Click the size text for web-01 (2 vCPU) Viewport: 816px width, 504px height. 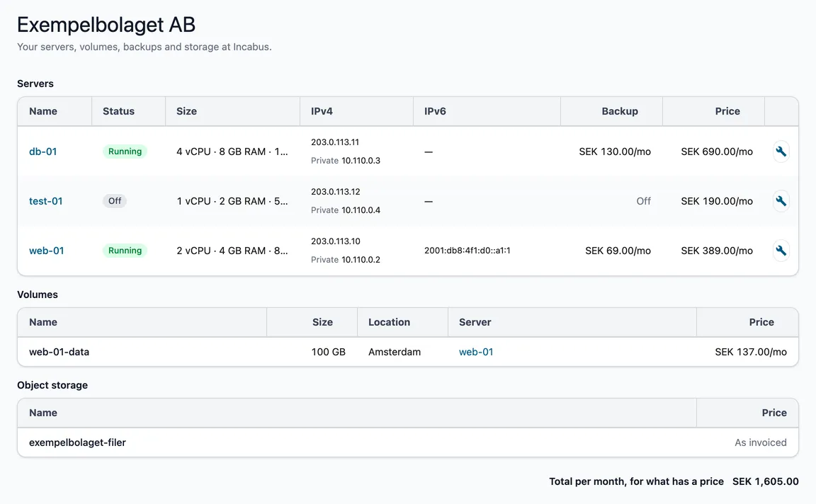pos(232,250)
